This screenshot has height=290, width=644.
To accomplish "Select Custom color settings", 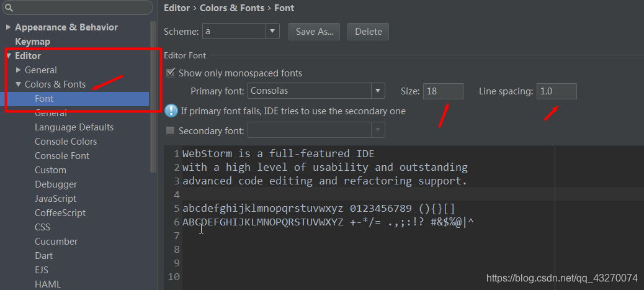I will (x=50, y=170).
